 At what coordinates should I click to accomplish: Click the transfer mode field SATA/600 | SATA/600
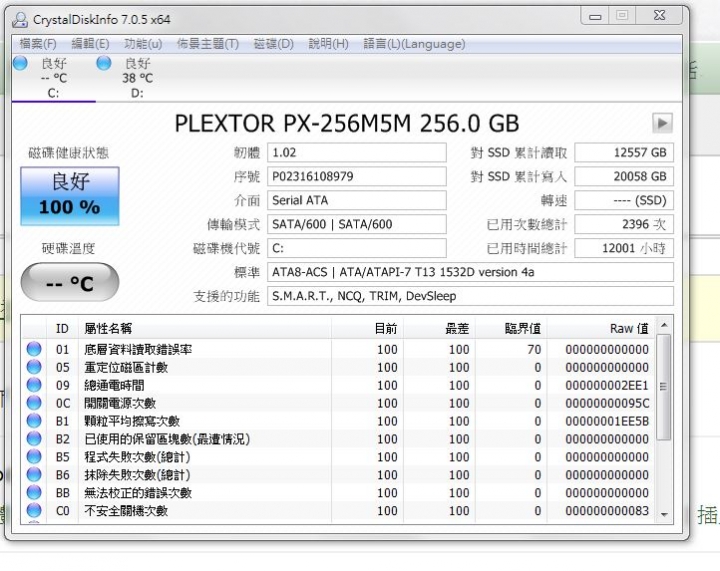tap(357, 224)
